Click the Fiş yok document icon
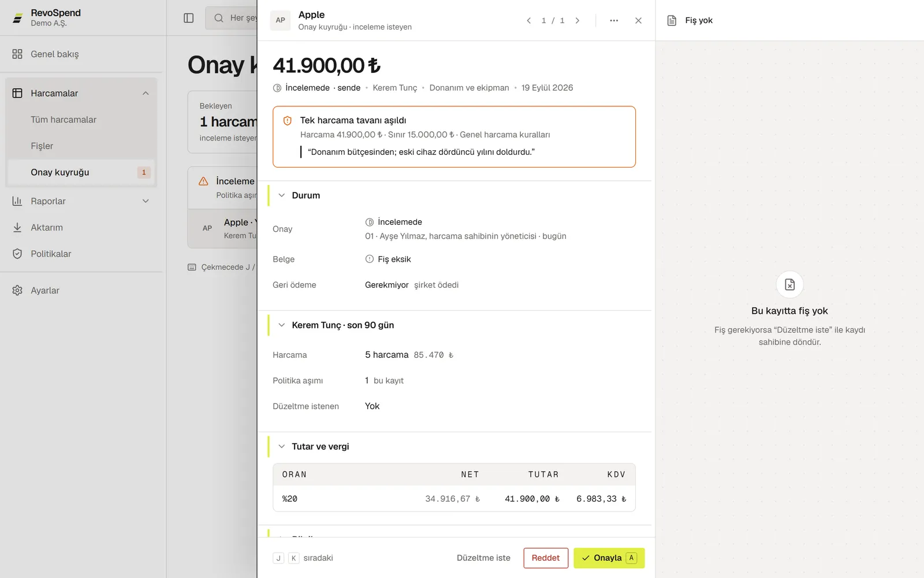The height and width of the screenshot is (578, 924). [672, 20]
